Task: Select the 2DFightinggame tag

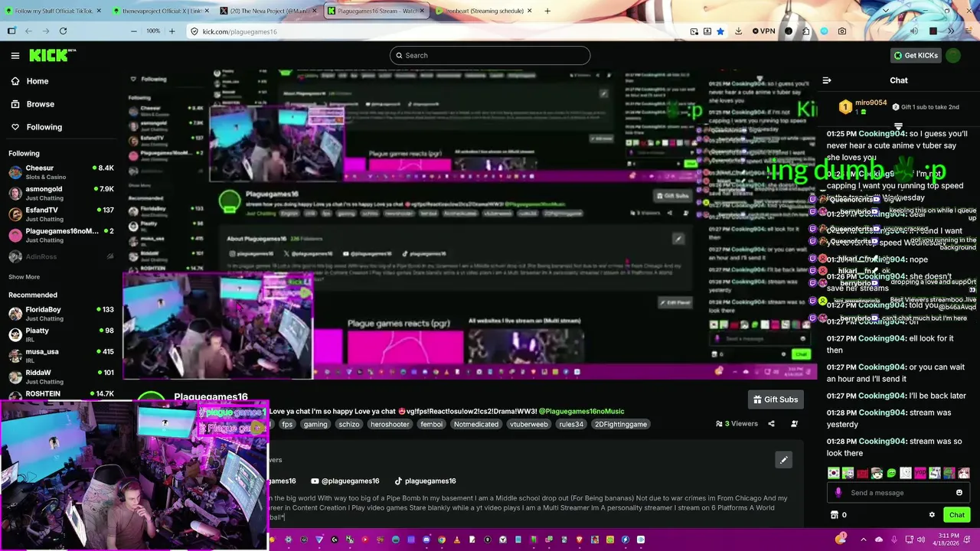Action: click(x=621, y=424)
